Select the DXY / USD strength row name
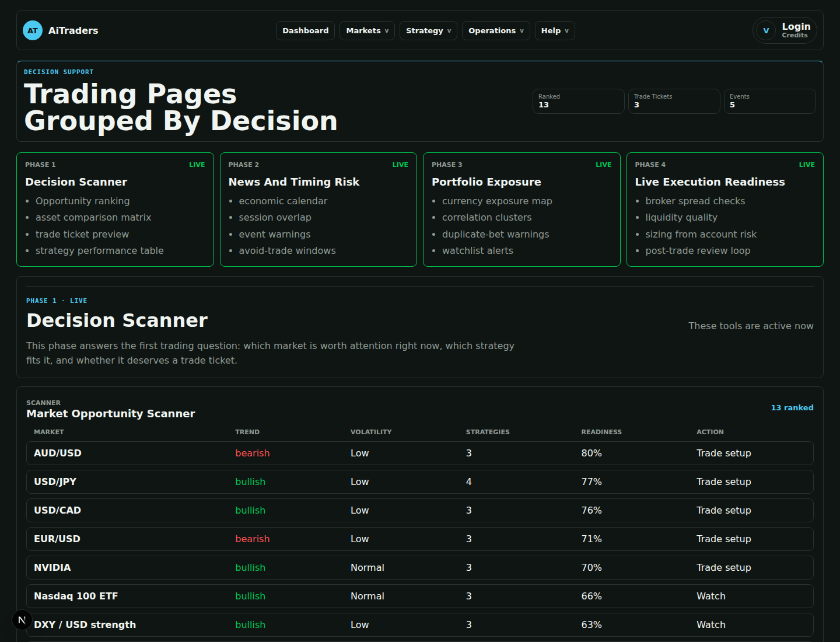840x642 pixels. [x=85, y=624]
